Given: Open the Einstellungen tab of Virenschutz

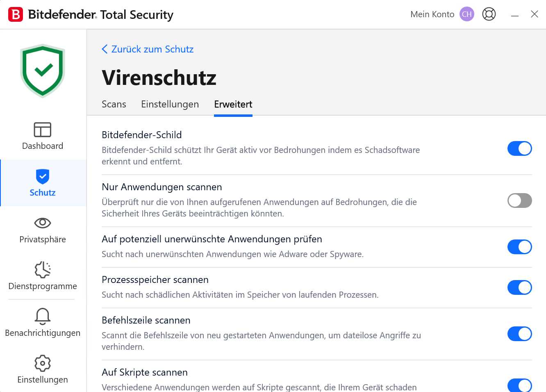Looking at the screenshot, I should click(x=170, y=104).
